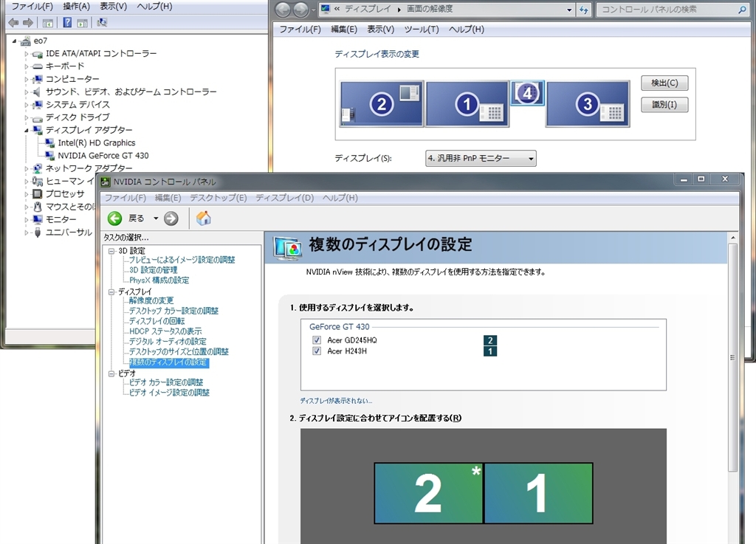Select display 1 monitor thumbnail in resolution window

click(x=467, y=103)
